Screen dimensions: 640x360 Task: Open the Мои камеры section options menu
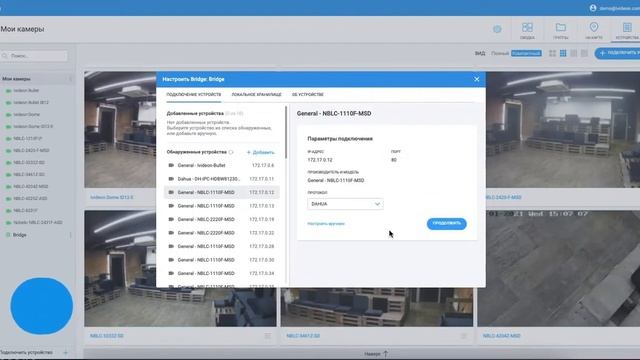[70, 78]
